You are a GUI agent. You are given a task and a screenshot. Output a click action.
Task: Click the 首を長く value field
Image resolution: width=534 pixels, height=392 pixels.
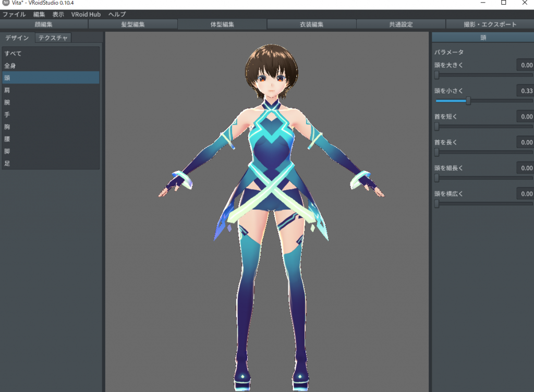[x=525, y=142]
